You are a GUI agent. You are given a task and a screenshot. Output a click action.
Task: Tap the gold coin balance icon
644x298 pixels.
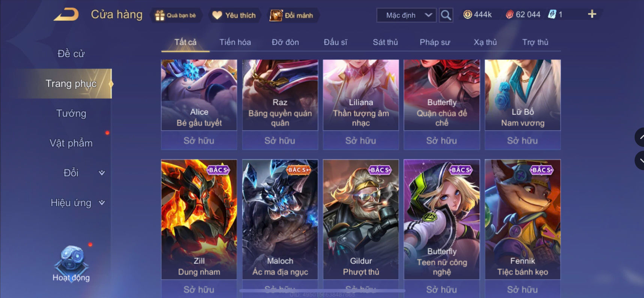coord(467,15)
